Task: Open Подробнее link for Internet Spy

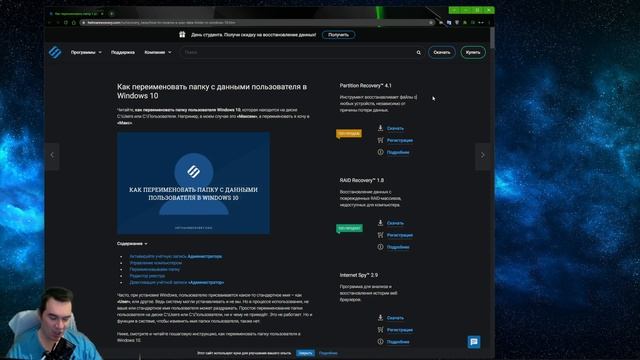Action: [398, 342]
